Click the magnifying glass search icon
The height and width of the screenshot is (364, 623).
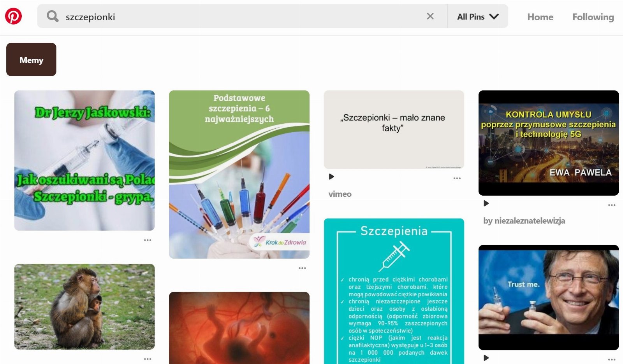tap(53, 16)
